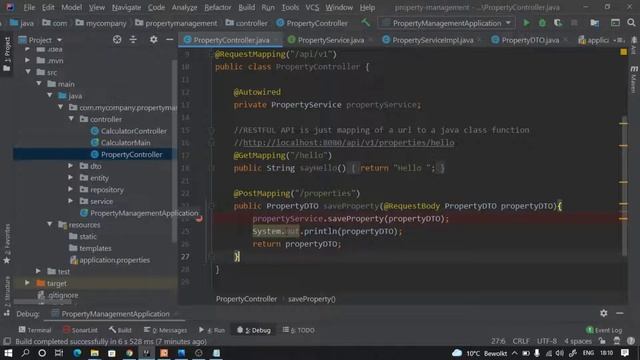Open Chrome from the taskbar
Image resolution: width=640 pixels, height=360 pixels.
tap(129, 353)
